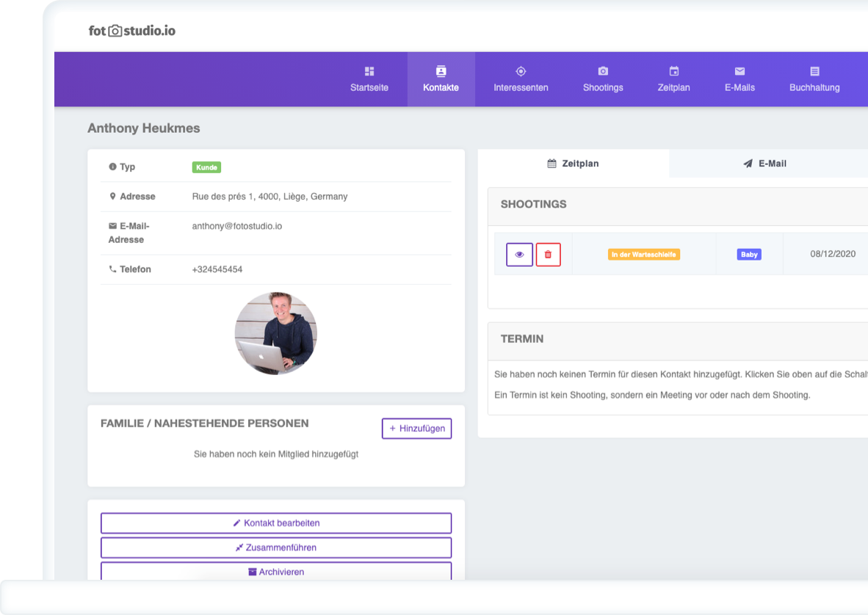Select the Kontakte navigation item
The image size is (868, 615).
pos(441,79)
